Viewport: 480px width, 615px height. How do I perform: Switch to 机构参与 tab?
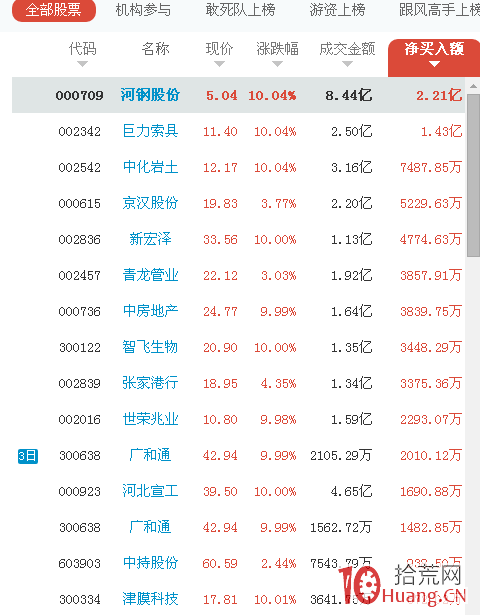pyautogui.click(x=143, y=10)
